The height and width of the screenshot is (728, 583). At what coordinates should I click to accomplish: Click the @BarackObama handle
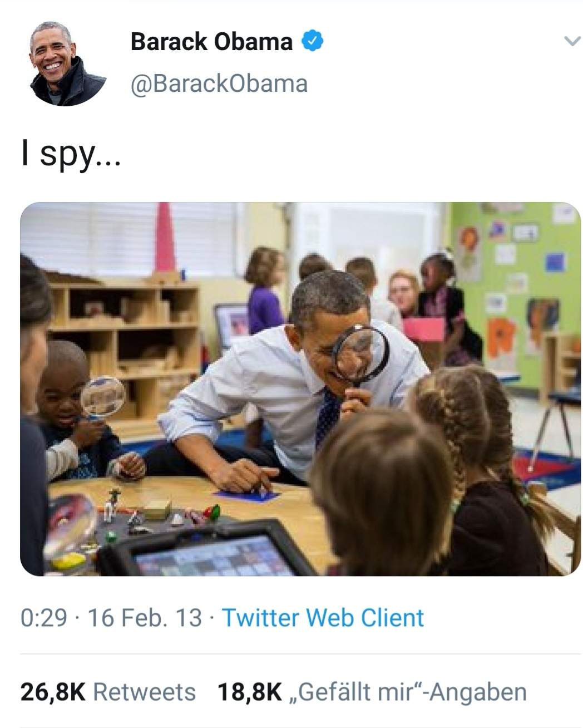pos(219,83)
